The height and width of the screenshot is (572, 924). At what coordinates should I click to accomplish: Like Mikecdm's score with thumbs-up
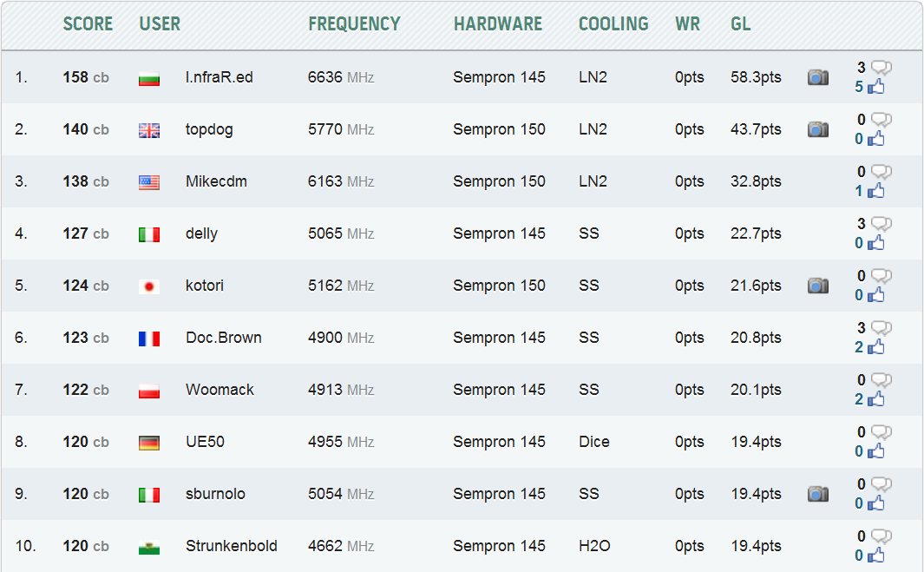coord(875,191)
